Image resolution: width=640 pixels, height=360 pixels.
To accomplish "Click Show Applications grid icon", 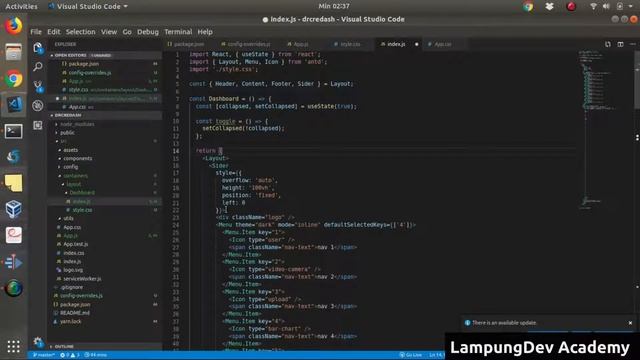I will click(x=13, y=347).
